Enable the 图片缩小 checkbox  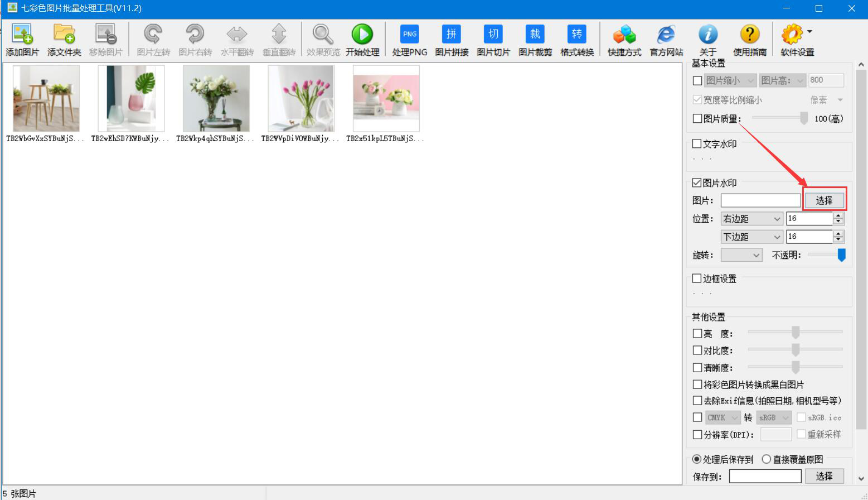tap(697, 81)
